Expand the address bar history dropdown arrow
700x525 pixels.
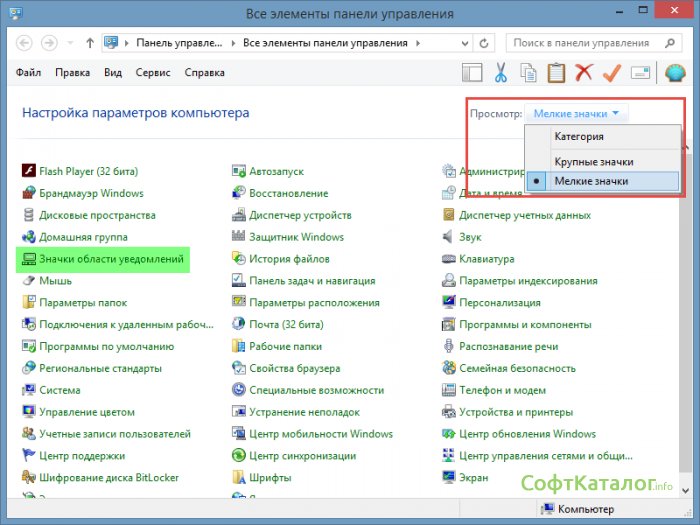pos(463,43)
